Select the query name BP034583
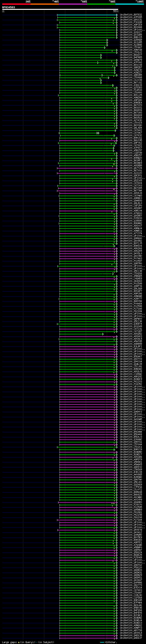This screenshot has width=146, height=644. click(8, 7)
